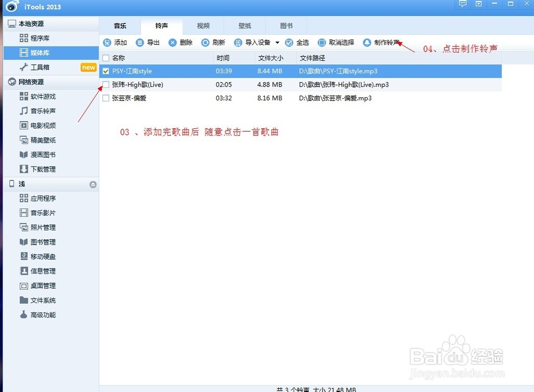
Task: Click the new badge on 工具箱
Action: tap(88, 67)
